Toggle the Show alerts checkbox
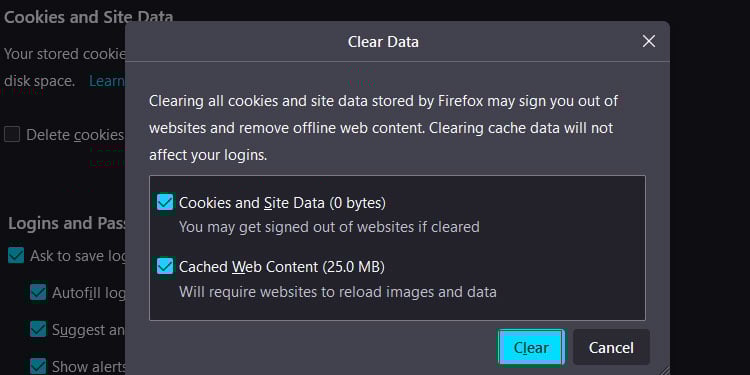This screenshot has height=375, width=750. (x=38, y=366)
